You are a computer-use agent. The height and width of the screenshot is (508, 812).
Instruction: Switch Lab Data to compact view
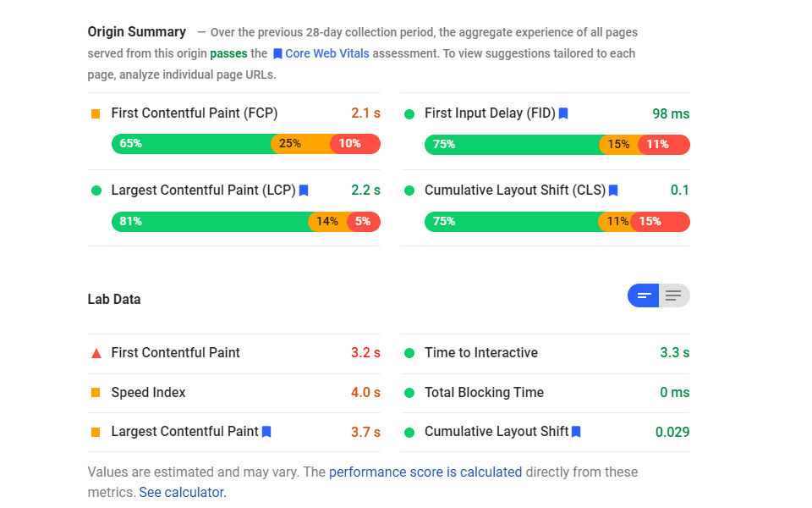(x=644, y=295)
